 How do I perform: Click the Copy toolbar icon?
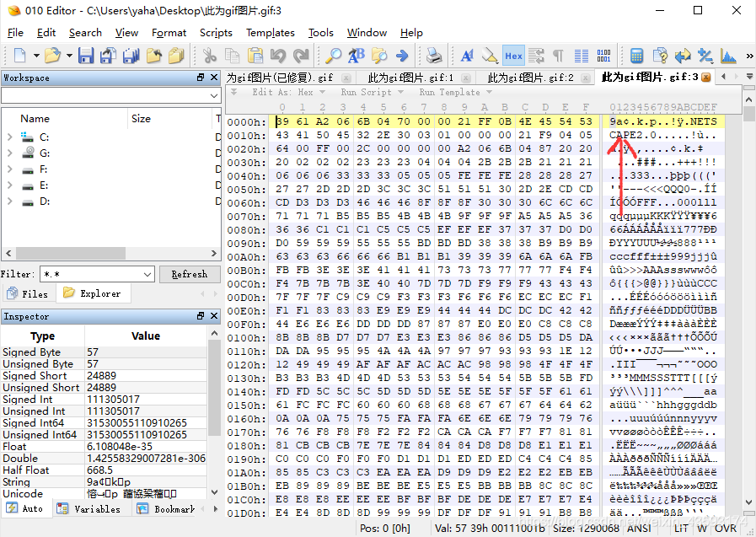tap(233, 56)
